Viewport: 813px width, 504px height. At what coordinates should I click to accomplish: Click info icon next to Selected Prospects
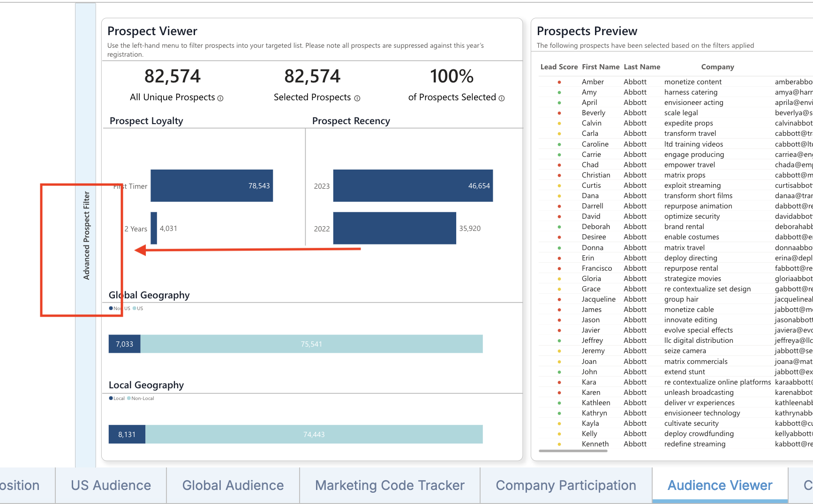coord(357,98)
